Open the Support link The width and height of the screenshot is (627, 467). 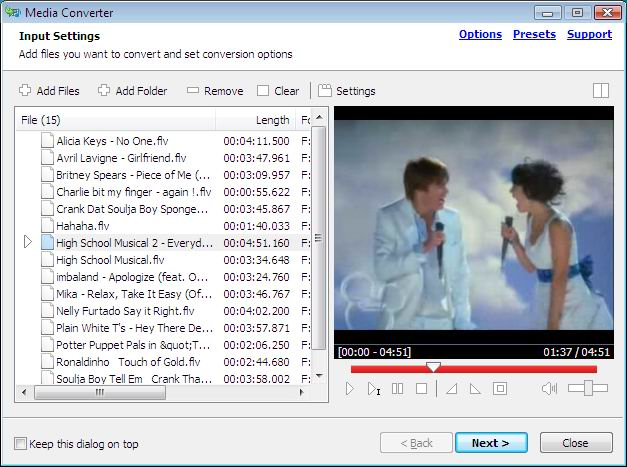click(589, 34)
